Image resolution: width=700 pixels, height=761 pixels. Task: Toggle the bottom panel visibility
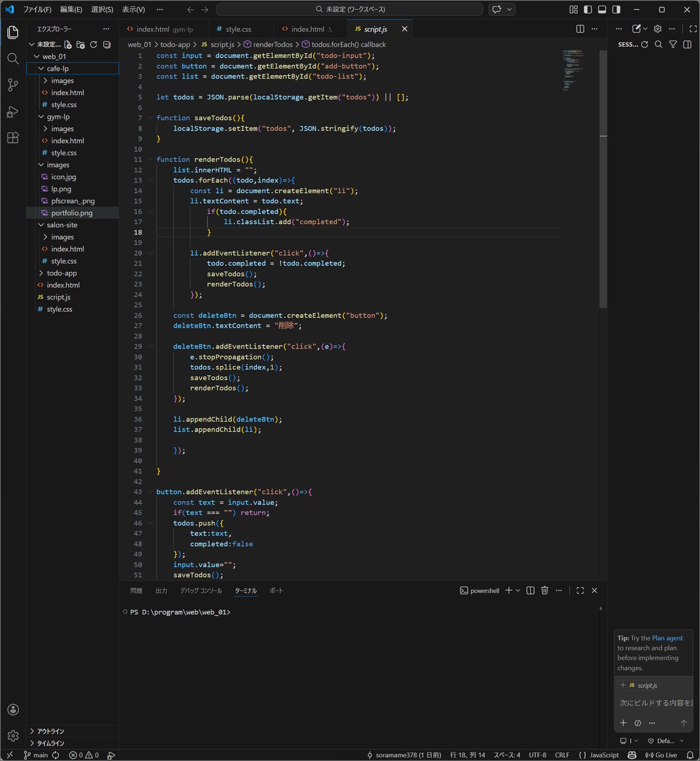point(602,9)
